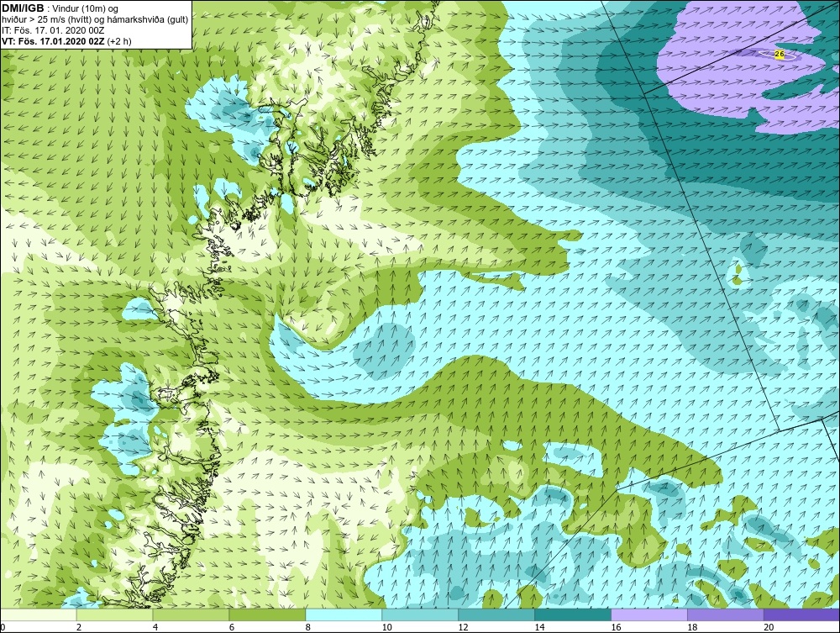This screenshot has width=840, height=633.
Task: Select the 16-18 m/s lavender legend swatch
Action: pos(649,615)
